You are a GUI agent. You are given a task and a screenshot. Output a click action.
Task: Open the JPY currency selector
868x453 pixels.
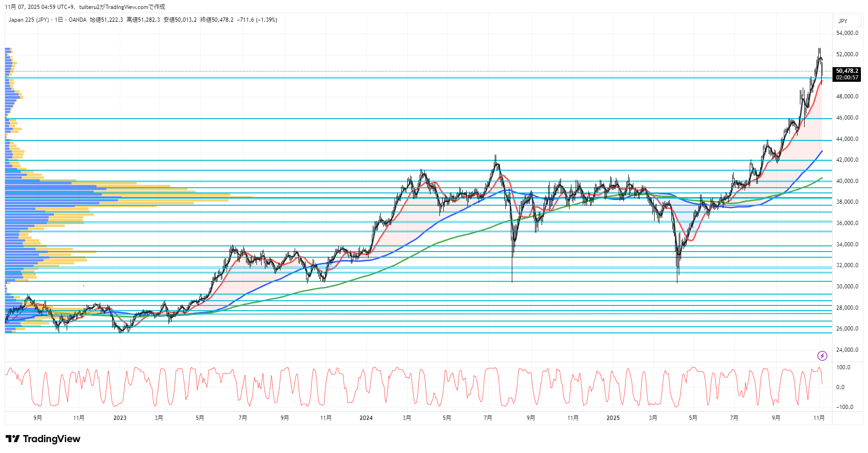(x=842, y=21)
